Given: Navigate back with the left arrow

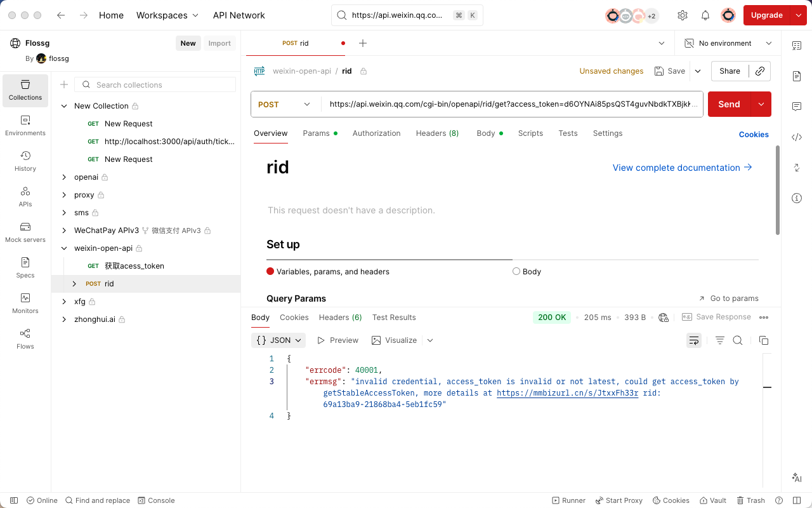Looking at the screenshot, I should point(61,15).
